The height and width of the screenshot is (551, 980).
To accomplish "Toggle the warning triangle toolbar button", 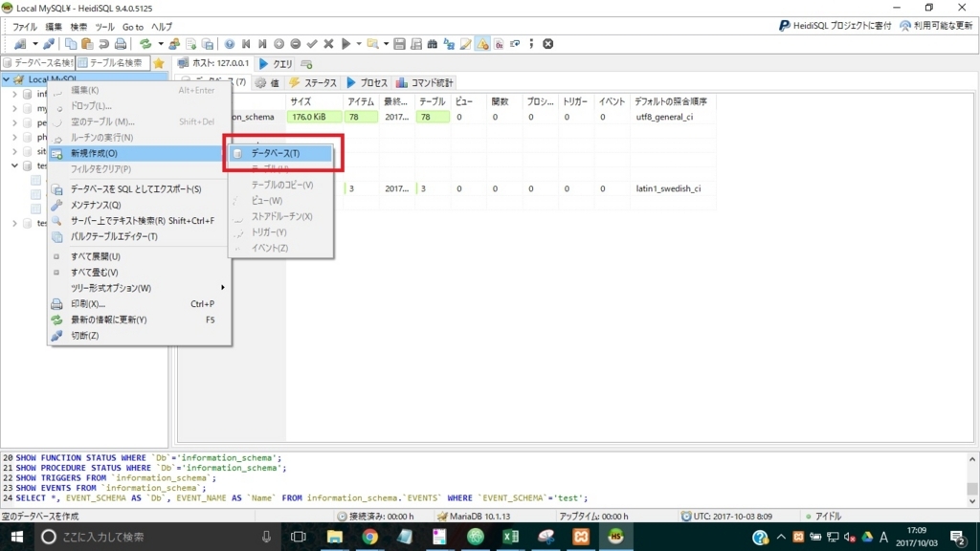I will tap(482, 44).
